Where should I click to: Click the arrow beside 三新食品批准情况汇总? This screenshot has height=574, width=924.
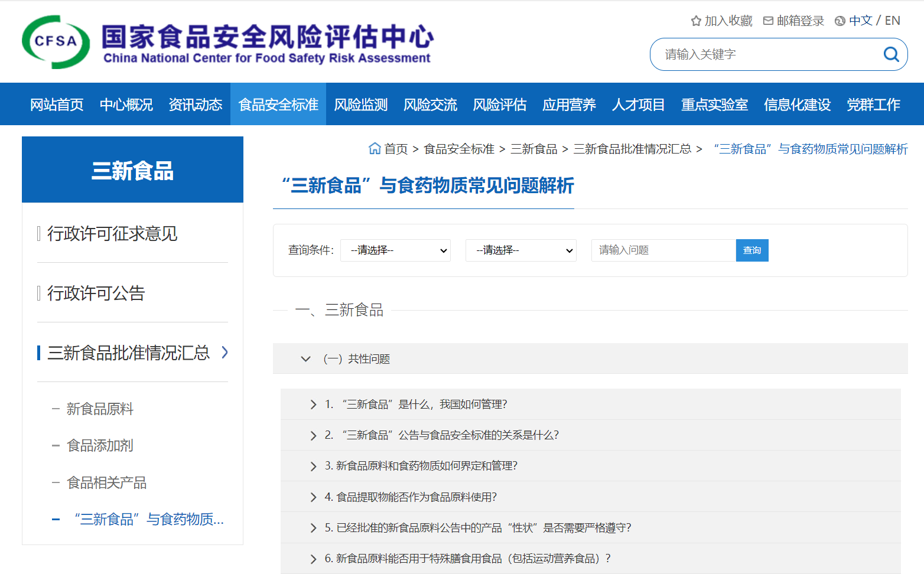(225, 353)
